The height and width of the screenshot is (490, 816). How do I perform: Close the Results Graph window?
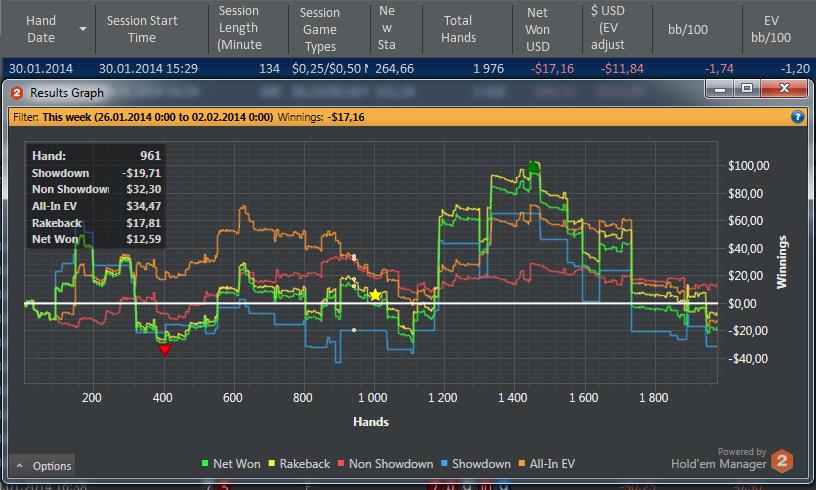click(x=784, y=88)
